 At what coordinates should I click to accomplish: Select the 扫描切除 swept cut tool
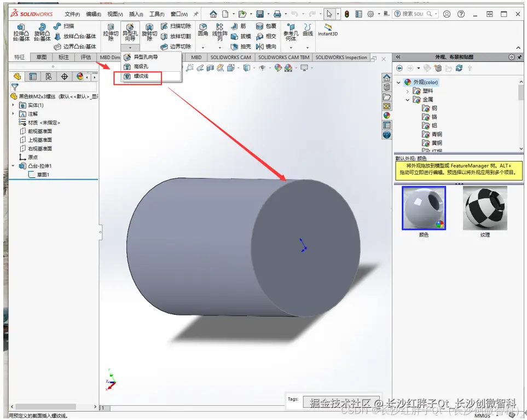coord(176,26)
